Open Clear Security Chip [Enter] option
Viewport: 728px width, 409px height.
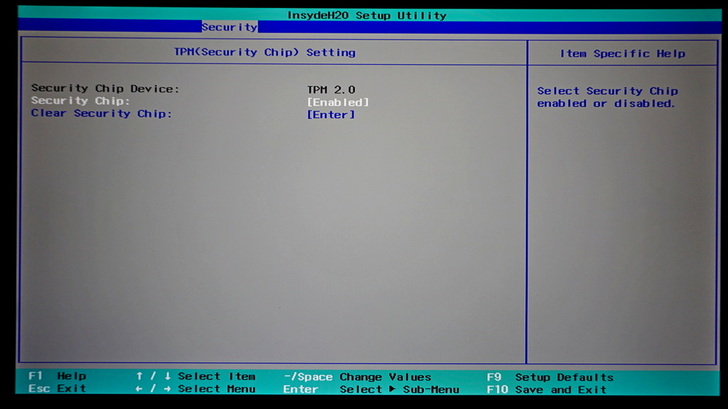coord(331,114)
